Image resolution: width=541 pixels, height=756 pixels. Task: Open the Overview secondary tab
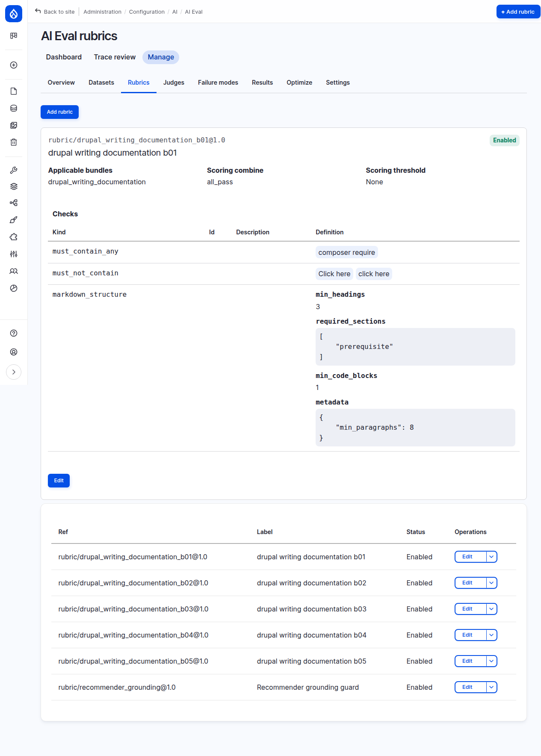61,83
